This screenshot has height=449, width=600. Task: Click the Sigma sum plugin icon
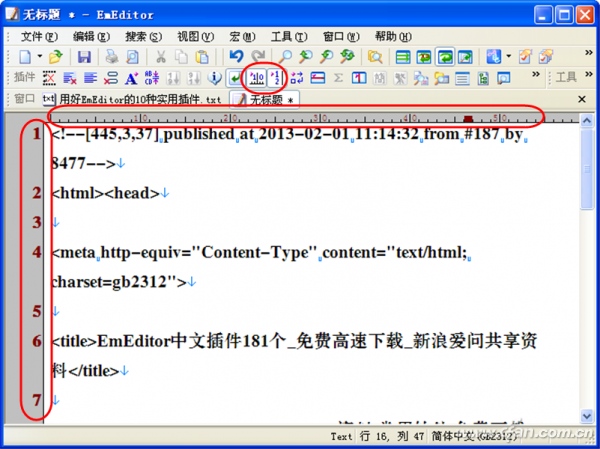338,78
